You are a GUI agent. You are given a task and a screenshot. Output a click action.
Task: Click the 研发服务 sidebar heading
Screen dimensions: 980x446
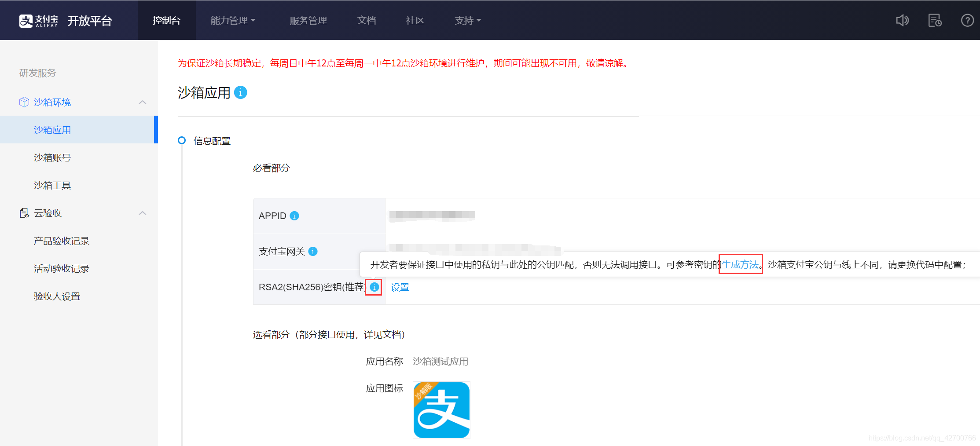pyautogui.click(x=38, y=73)
